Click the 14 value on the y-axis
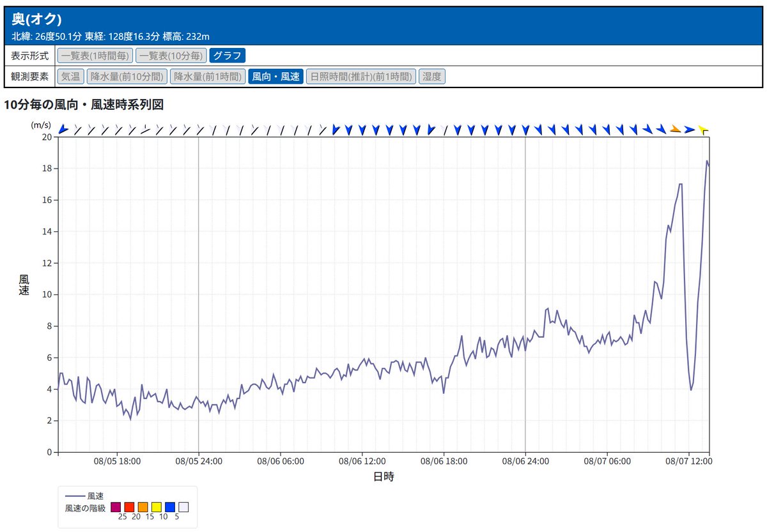The width and height of the screenshot is (767, 532). 47,231
